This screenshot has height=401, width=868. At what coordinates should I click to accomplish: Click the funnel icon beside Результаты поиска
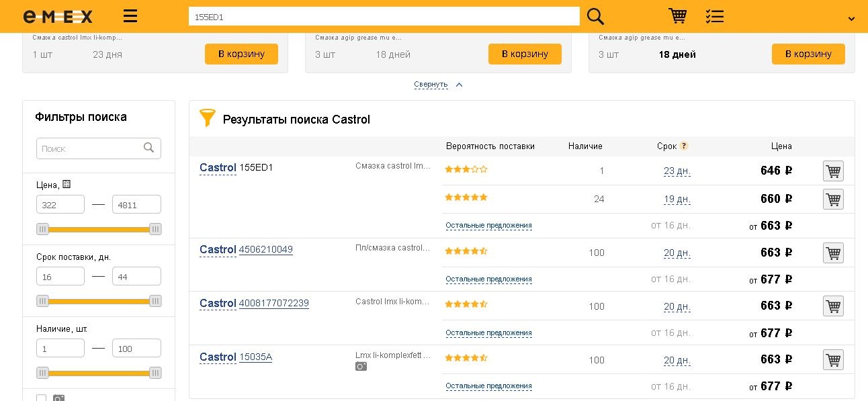click(x=208, y=118)
